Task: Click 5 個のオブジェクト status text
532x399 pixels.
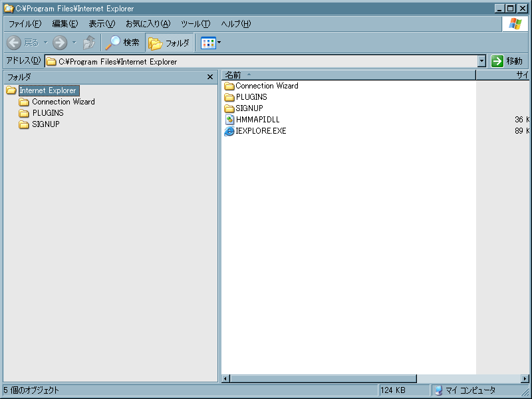Action: (31, 390)
